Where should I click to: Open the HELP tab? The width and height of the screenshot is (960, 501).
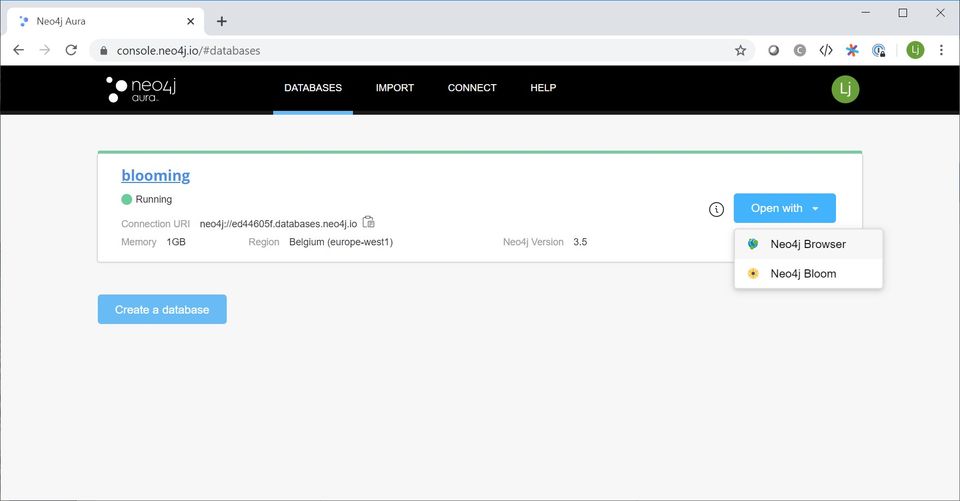point(543,88)
